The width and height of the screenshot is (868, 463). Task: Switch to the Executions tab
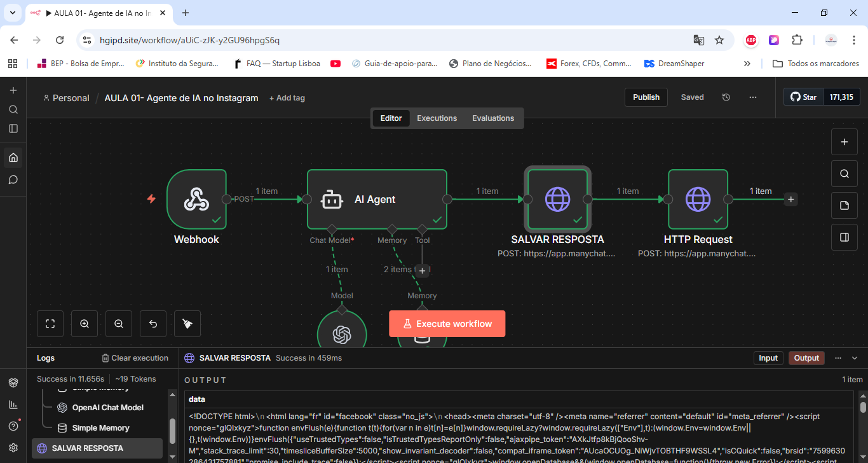[437, 118]
